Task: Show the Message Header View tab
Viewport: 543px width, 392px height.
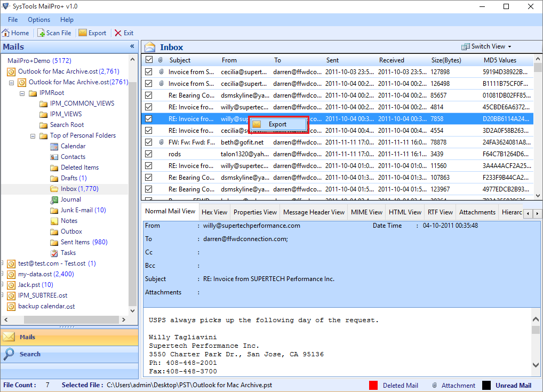Action: (314, 212)
